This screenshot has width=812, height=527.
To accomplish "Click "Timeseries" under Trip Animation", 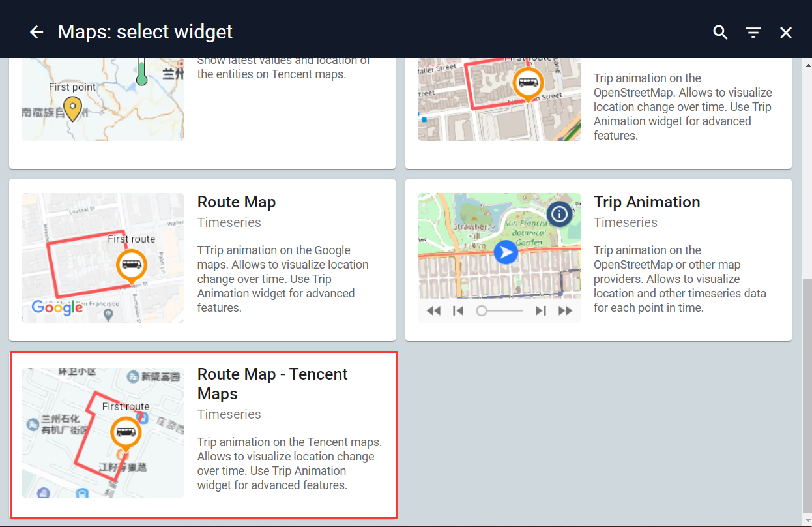I will [626, 222].
